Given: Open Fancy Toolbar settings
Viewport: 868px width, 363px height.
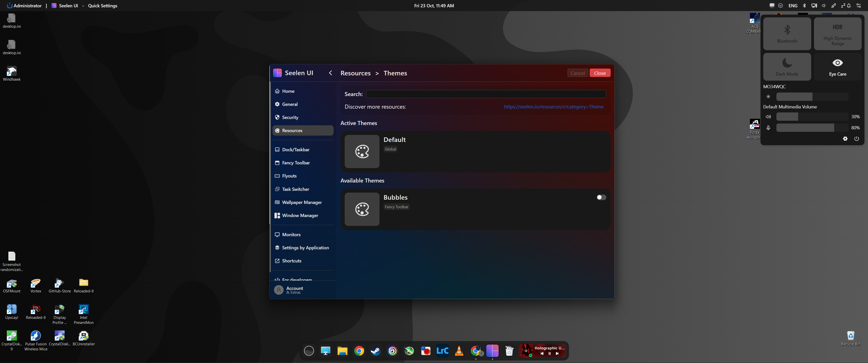Looking at the screenshot, I should tap(303, 163).
